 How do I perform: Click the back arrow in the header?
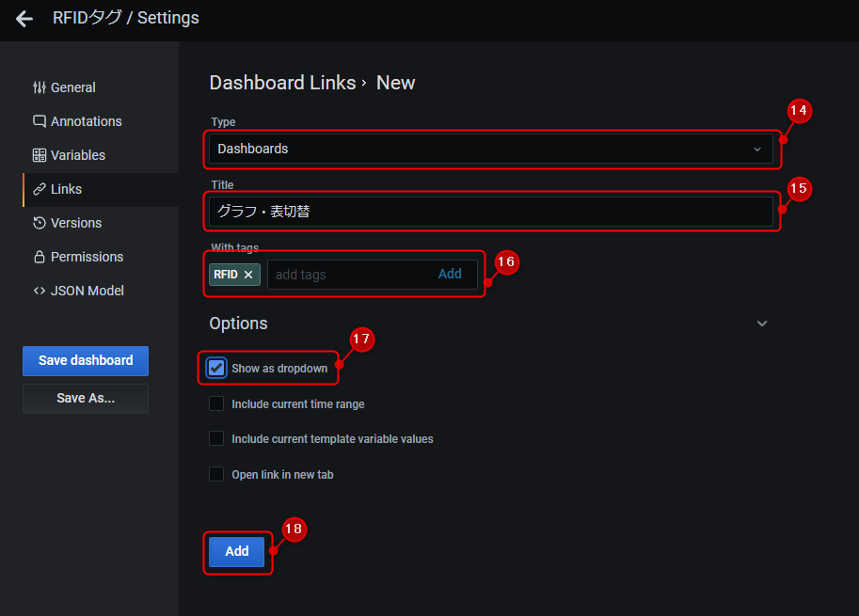click(24, 18)
